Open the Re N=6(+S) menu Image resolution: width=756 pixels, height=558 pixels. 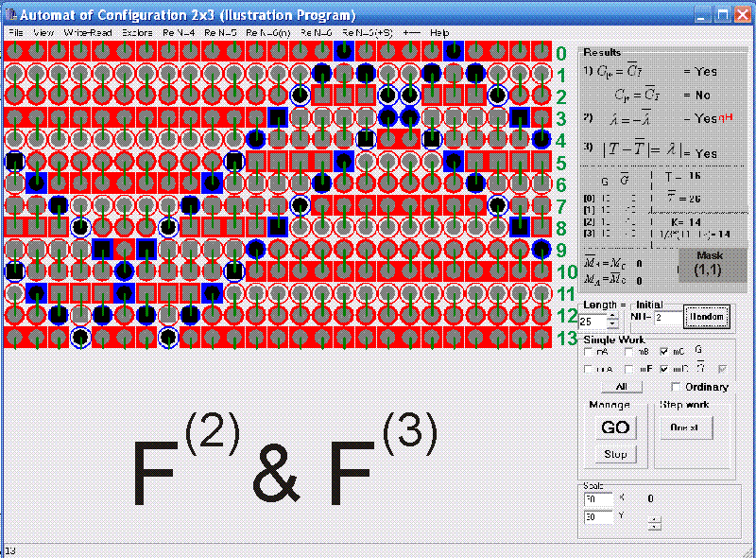tap(368, 33)
